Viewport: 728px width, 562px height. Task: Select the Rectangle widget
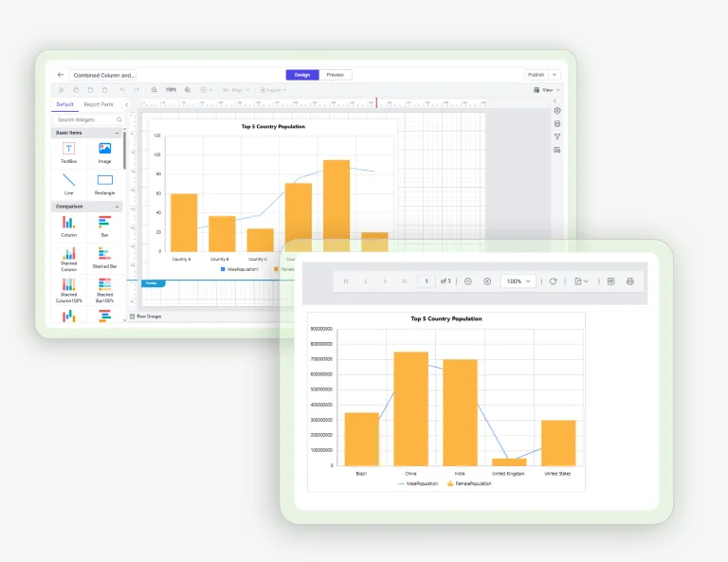point(105,184)
